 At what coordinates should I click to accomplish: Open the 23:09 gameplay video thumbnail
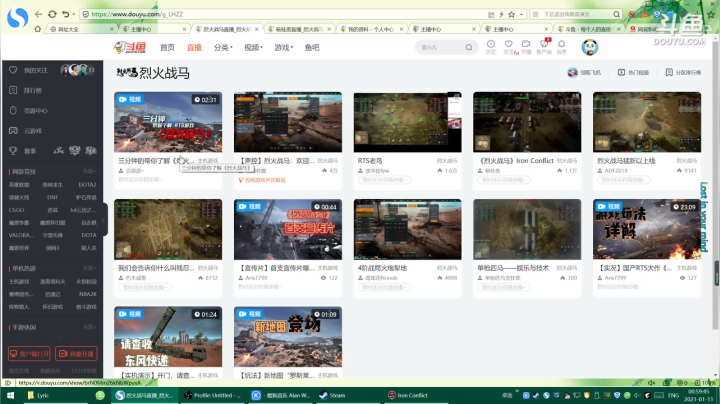[647, 230]
